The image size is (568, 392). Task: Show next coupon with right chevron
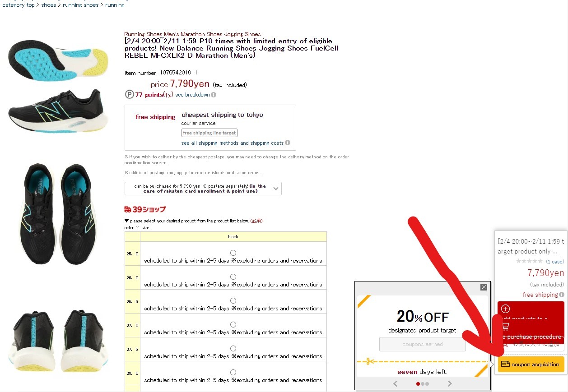[x=450, y=384]
